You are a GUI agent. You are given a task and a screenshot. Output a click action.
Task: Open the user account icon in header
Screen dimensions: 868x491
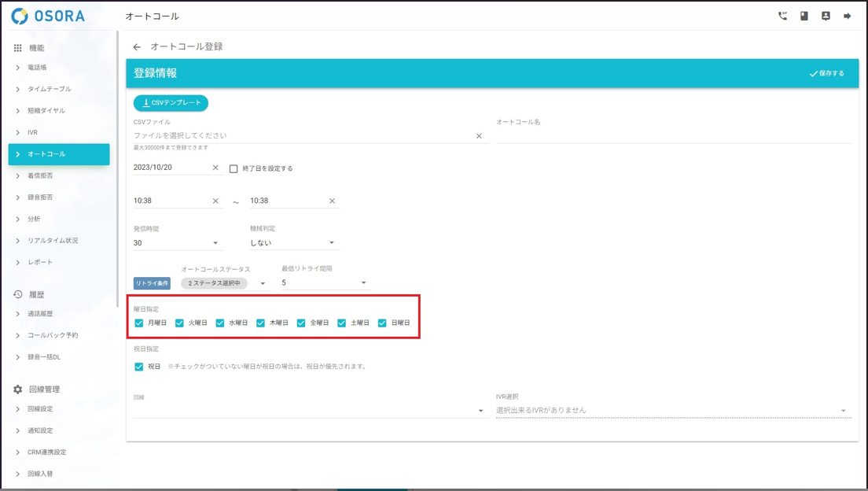pyautogui.click(x=826, y=16)
